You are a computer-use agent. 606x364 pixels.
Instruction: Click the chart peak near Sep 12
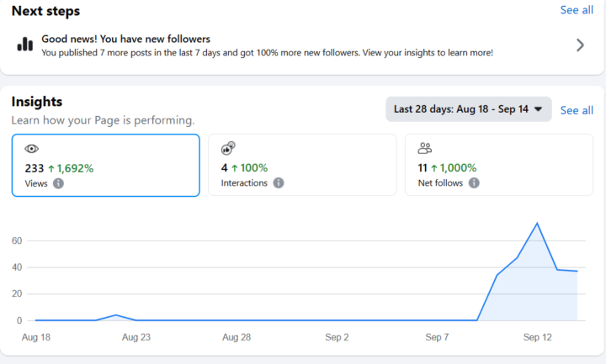[537, 224]
